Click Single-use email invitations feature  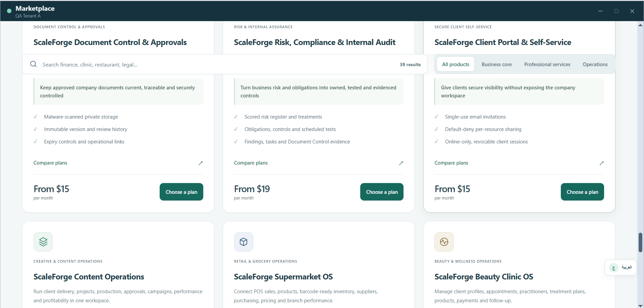tap(475, 117)
